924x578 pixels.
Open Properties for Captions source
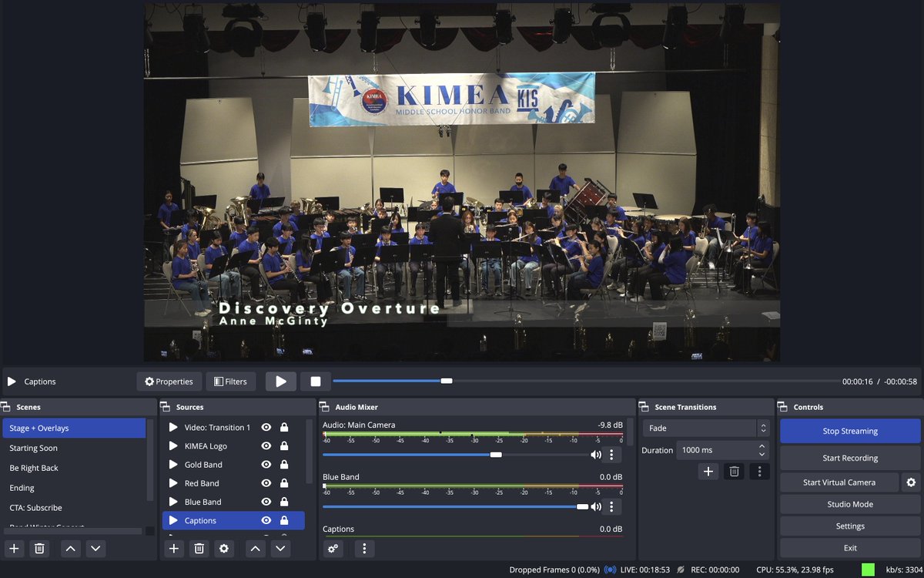[x=169, y=381]
